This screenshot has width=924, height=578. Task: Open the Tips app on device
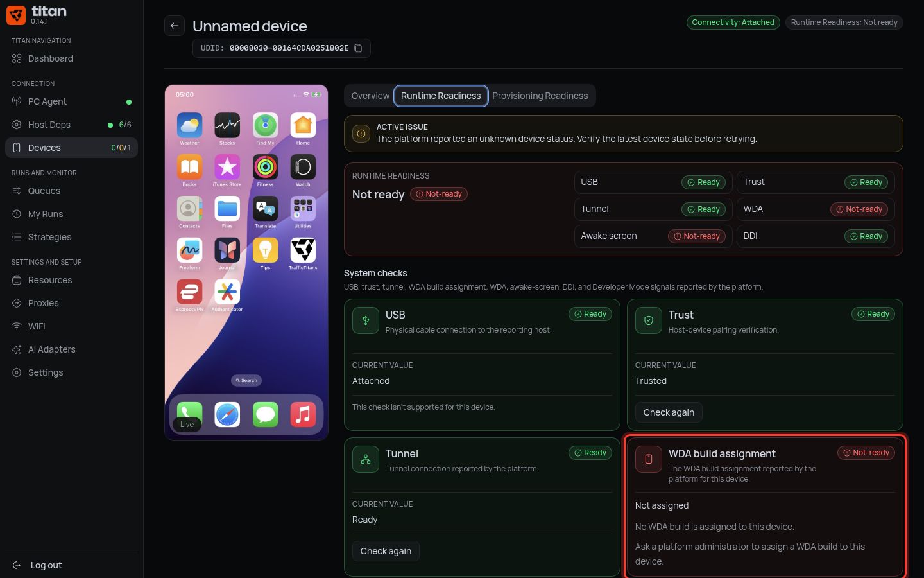[x=265, y=250]
